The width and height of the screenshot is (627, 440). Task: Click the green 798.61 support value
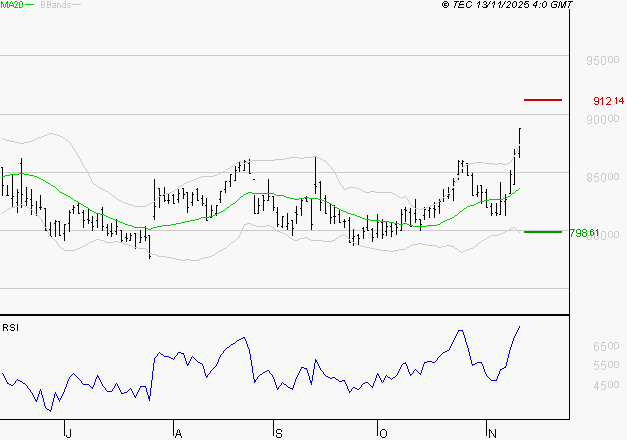click(x=584, y=232)
